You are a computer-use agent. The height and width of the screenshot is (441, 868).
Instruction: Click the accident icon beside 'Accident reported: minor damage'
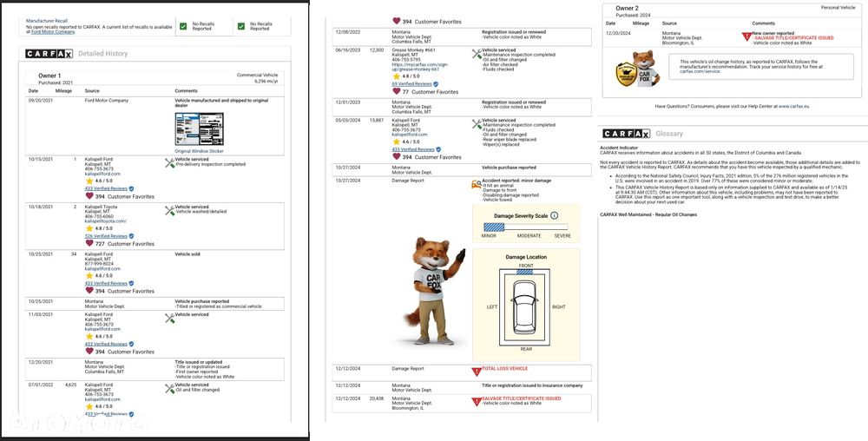tap(476, 184)
